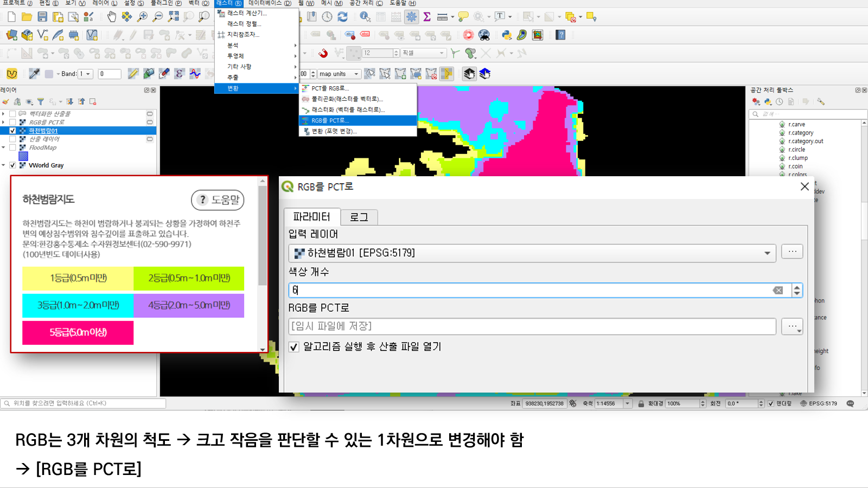Open the 지리참조자 menu entry
Screen dimensions: 868x488
coord(257,34)
